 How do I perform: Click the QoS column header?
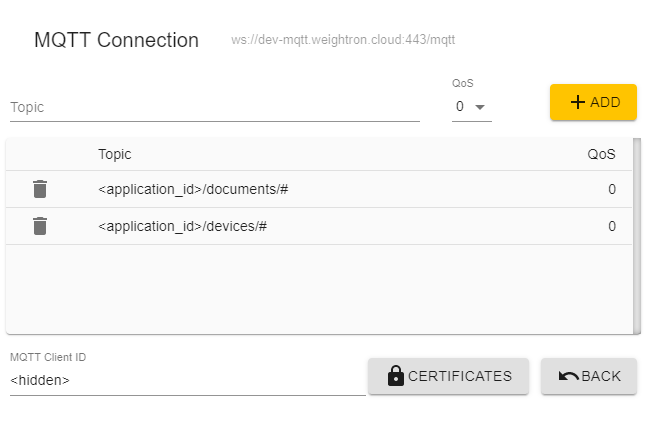[x=601, y=154]
